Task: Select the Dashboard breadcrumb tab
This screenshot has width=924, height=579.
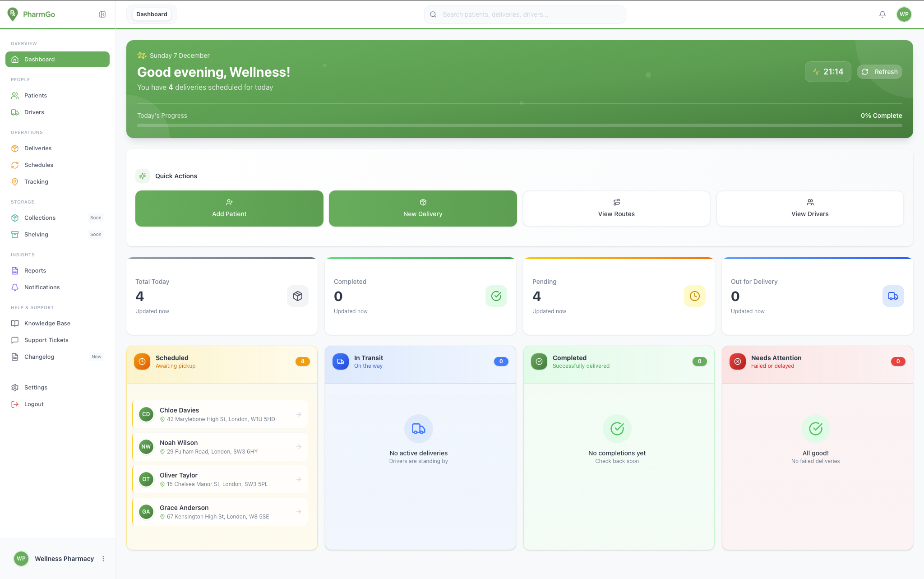Action: pos(152,14)
